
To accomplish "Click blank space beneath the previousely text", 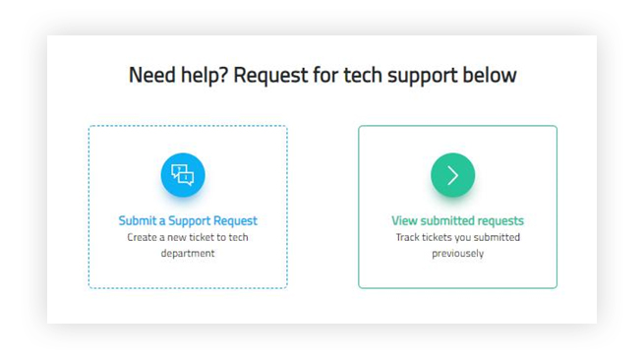I will click(457, 273).
